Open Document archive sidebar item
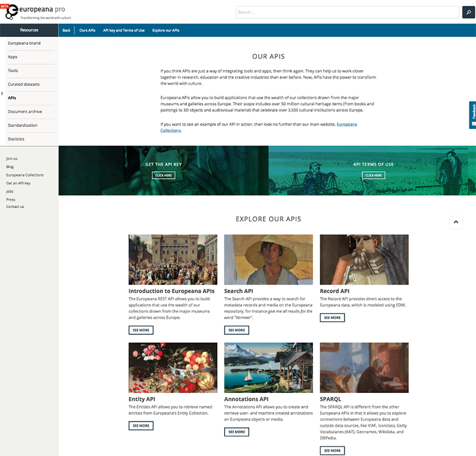The image size is (476, 456). pyautogui.click(x=25, y=112)
